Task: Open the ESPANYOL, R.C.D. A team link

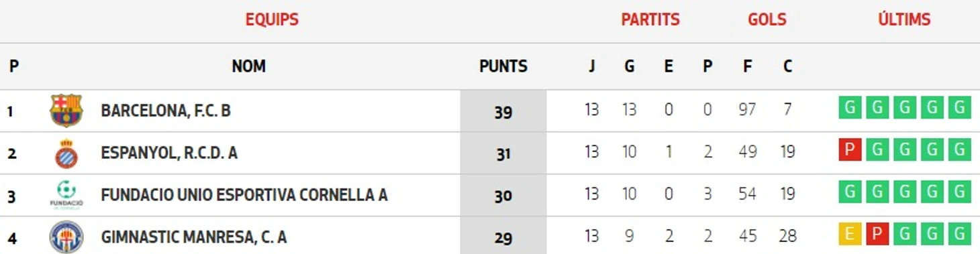Action: point(169,153)
